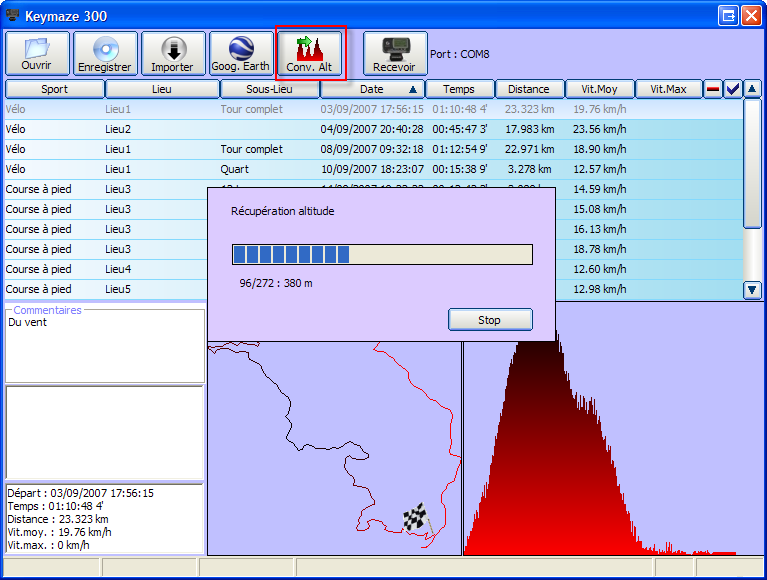
Task: Click the scroll-up arrow of the list
Action: [752, 89]
